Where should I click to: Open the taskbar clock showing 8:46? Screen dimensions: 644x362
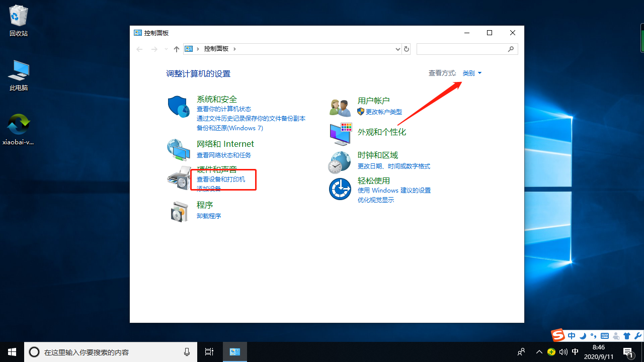(x=599, y=352)
